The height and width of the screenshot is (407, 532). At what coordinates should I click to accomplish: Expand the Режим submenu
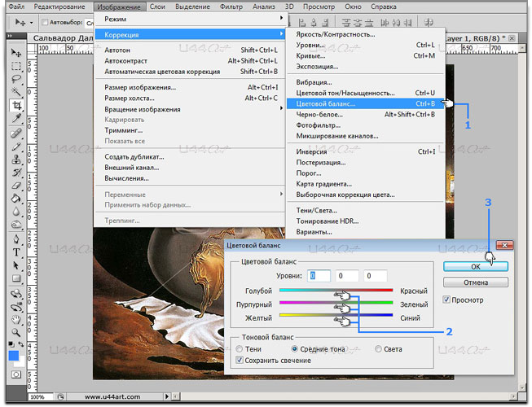point(191,19)
